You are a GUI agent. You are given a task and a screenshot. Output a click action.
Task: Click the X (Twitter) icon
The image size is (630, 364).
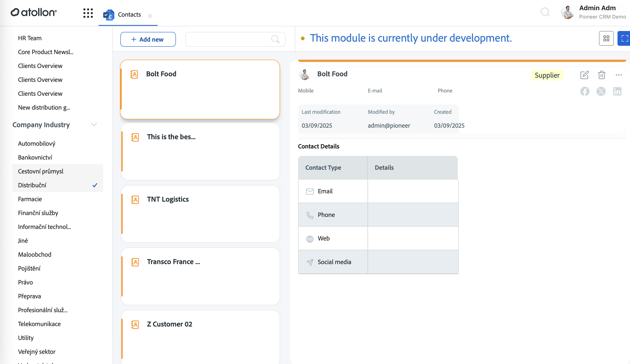pyautogui.click(x=601, y=91)
